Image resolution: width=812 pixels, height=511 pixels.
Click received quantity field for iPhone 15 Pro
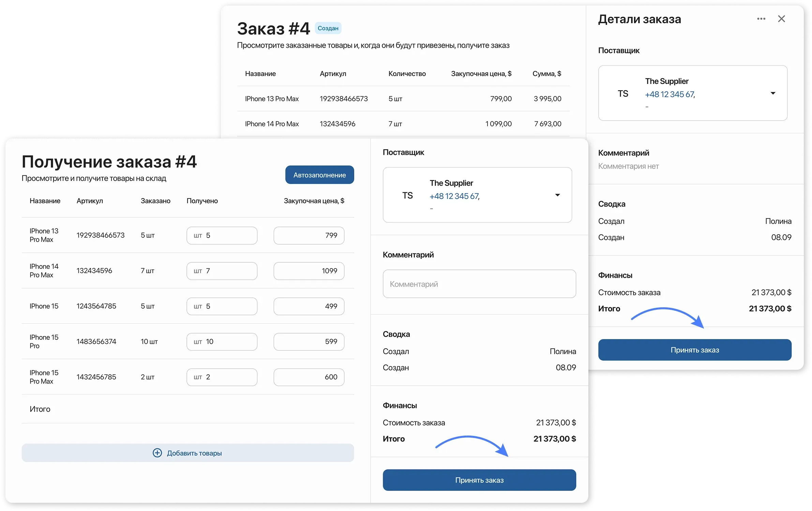pyautogui.click(x=222, y=341)
